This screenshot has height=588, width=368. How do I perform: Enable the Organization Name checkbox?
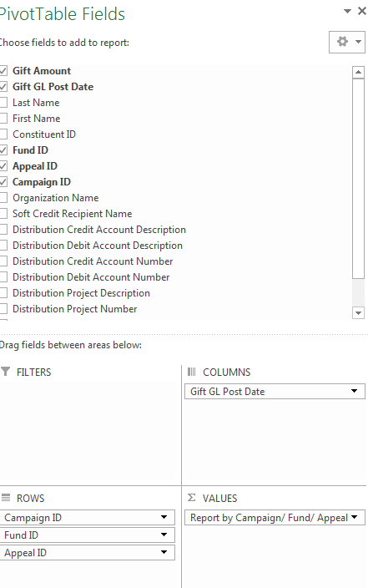click(3, 198)
